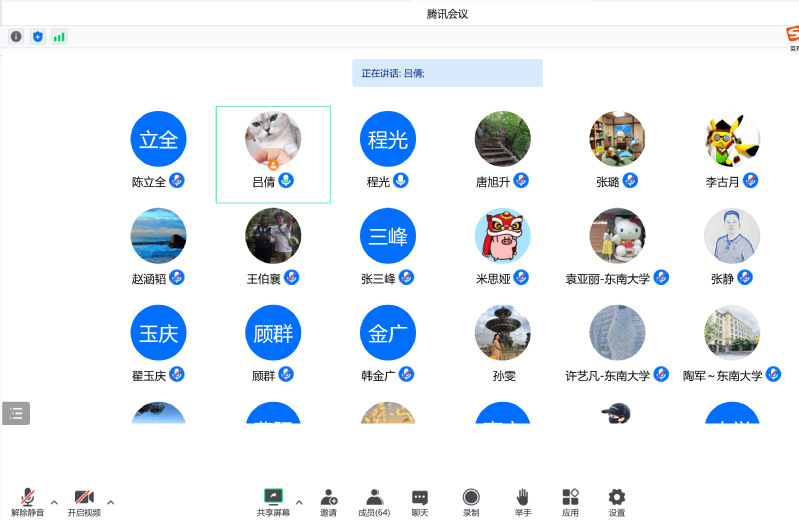This screenshot has width=799, height=520.
Task: Select 张璐's avatar
Action: [x=617, y=139]
